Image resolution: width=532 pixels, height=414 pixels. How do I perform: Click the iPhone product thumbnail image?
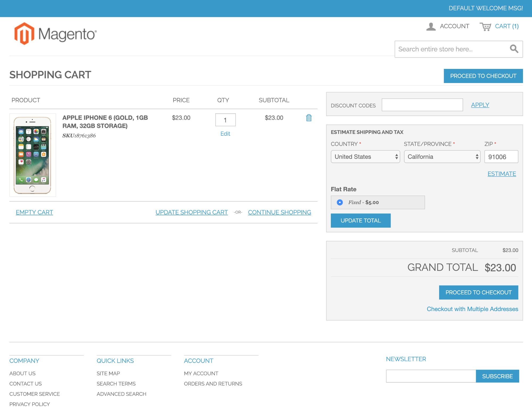pos(32,155)
